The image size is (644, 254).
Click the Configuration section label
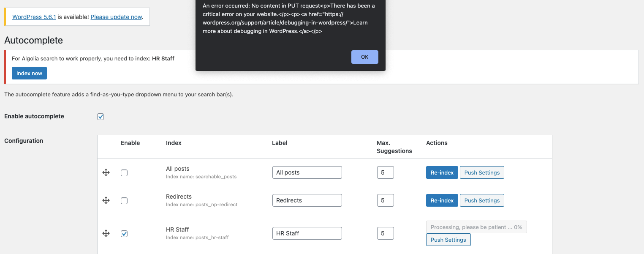tap(24, 141)
